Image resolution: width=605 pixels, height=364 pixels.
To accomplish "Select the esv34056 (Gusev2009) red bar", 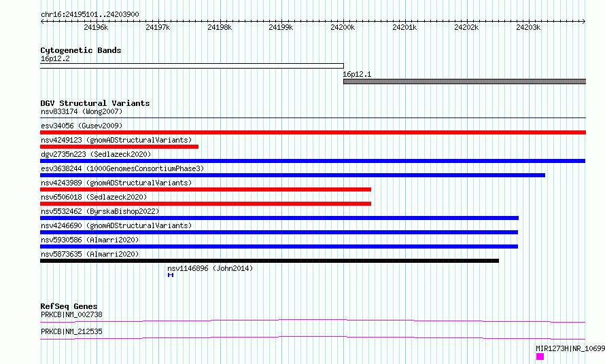I will click(313, 132).
